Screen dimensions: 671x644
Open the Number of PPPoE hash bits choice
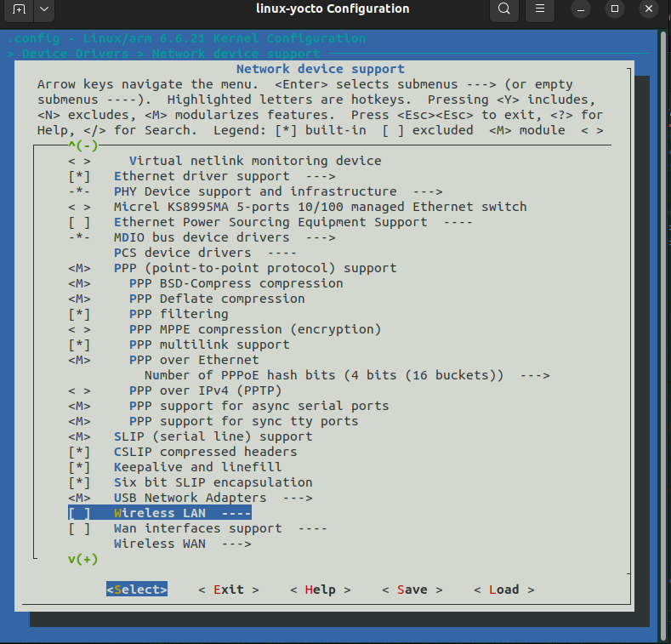pos(346,375)
